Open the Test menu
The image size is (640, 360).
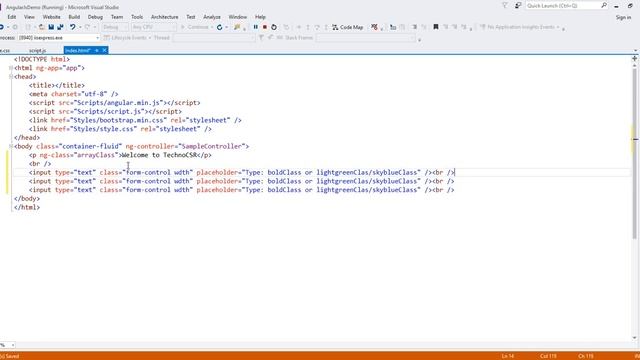pyautogui.click(x=191, y=17)
